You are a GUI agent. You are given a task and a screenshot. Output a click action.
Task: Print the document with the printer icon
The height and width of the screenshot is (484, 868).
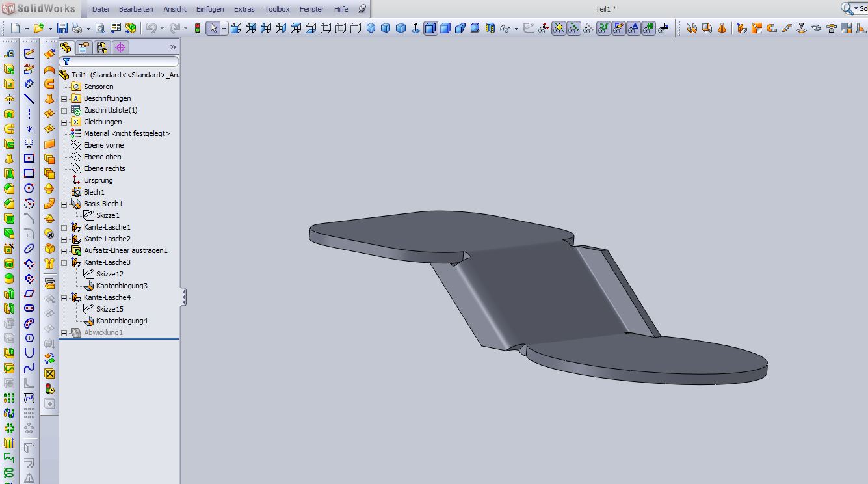77,29
